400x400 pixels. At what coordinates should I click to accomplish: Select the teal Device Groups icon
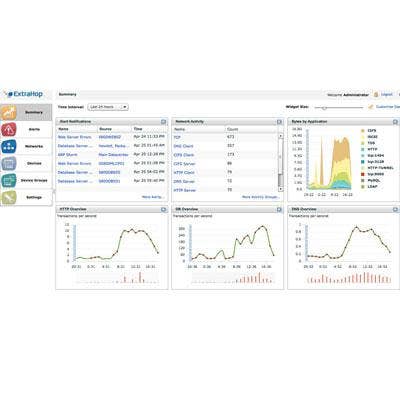point(9,180)
